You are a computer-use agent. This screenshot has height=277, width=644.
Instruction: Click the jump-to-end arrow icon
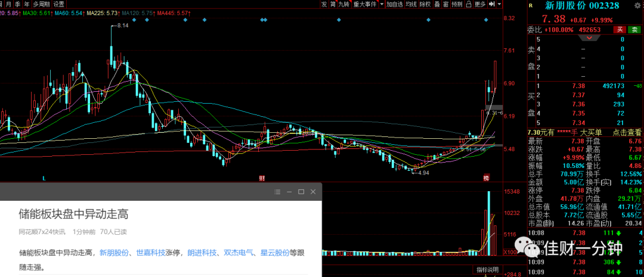coord(491,4)
